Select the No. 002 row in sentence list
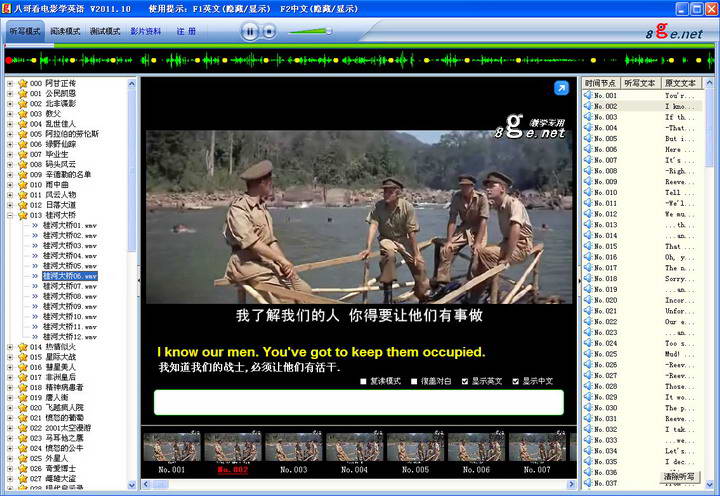This screenshot has width=720, height=496. (643, 106)
